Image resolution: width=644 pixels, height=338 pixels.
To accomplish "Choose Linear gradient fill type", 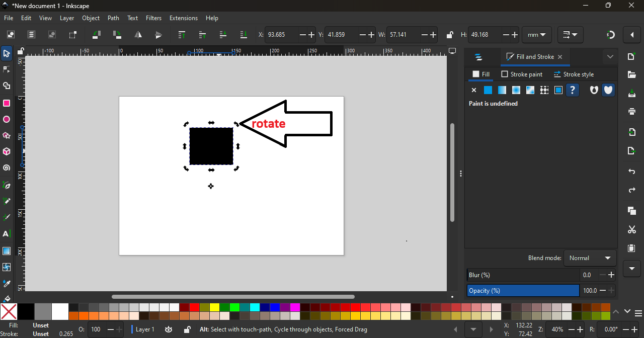I will click(x=502, y=91).
